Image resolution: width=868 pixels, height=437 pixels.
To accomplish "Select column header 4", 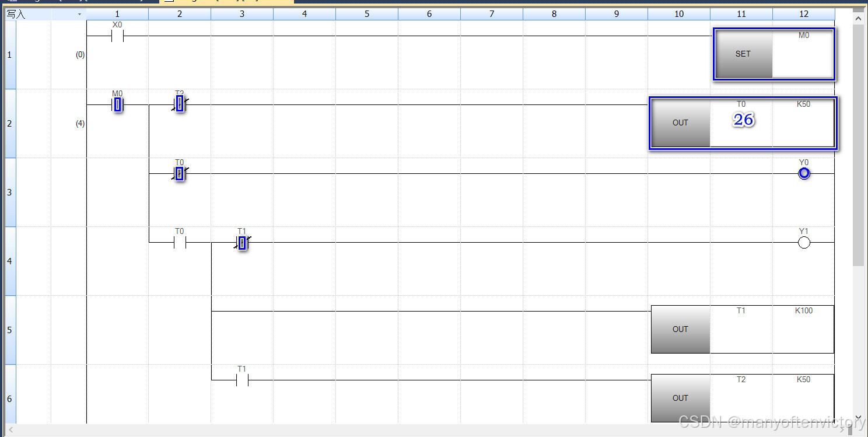I will (304, 14).
